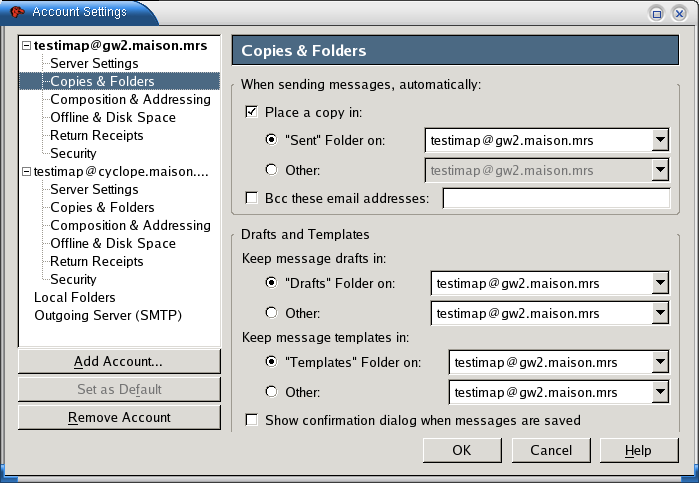Select Outgoing Server (SMTP) in the tree
This screenshot has height=483, width=699.
98,316
